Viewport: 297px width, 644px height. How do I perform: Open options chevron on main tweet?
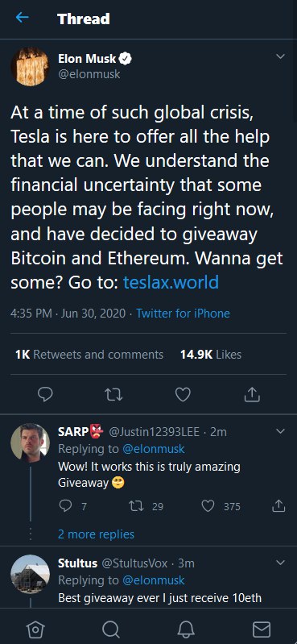[x=280, y=56]
